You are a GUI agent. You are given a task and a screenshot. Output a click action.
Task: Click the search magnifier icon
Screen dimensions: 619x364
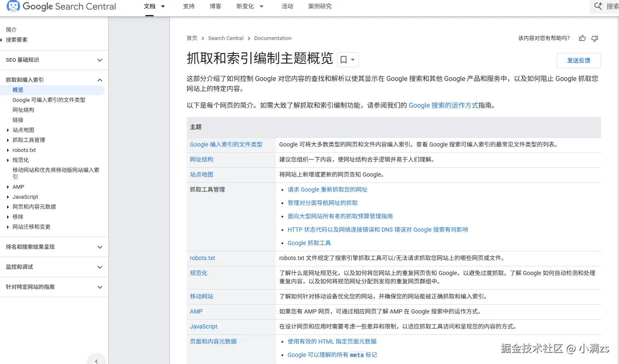598,6
